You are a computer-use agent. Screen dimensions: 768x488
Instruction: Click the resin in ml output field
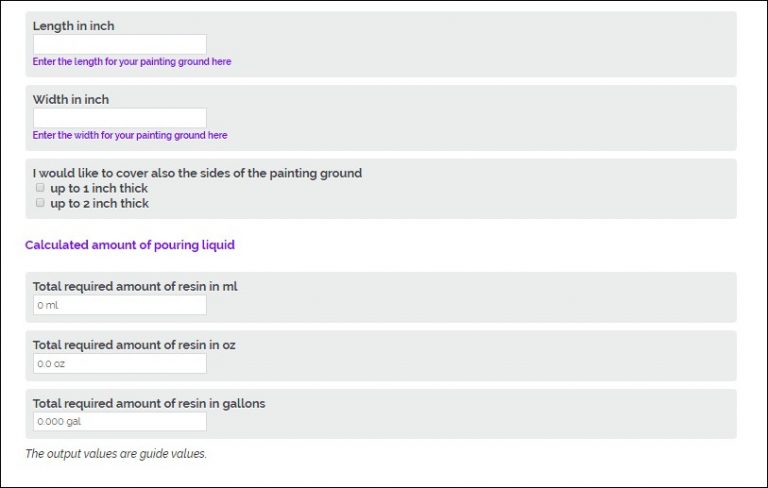point(119,305)
